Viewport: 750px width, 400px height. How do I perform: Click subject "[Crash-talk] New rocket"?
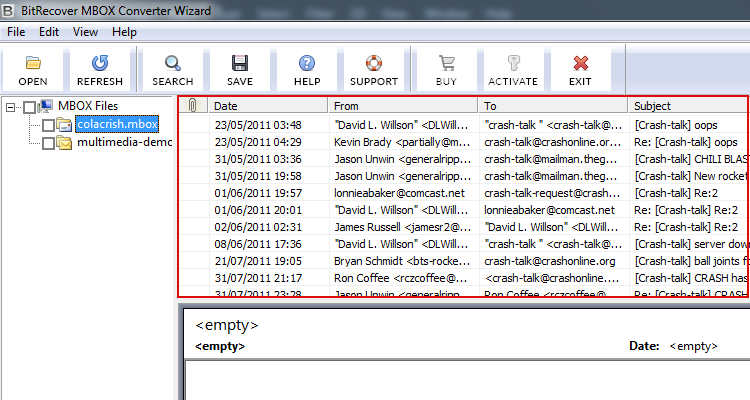click(x=690, y=176)
